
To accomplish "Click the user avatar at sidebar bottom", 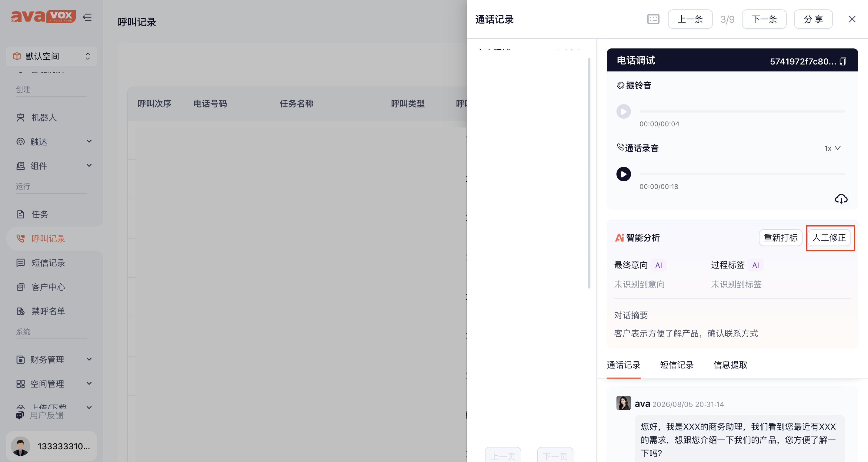I will (21, 446).
